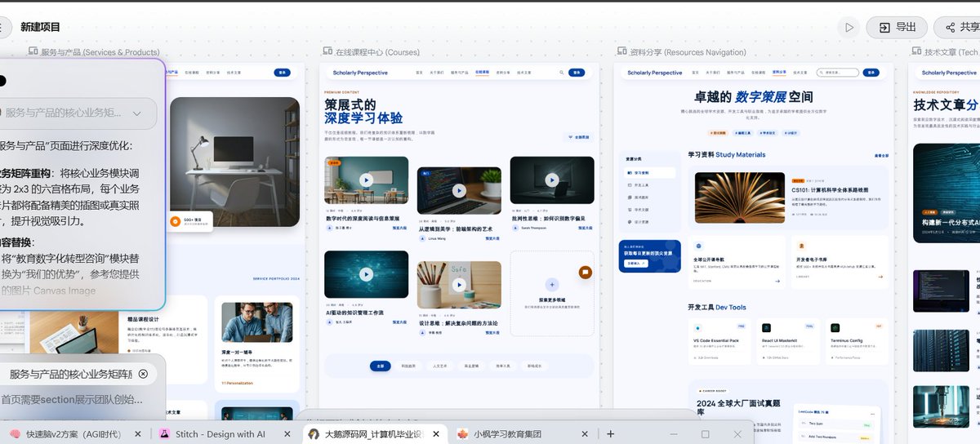Screen dimensions: 980x444
Task: Play the 批判性思维 dark course video
Action: coord(551,180)
